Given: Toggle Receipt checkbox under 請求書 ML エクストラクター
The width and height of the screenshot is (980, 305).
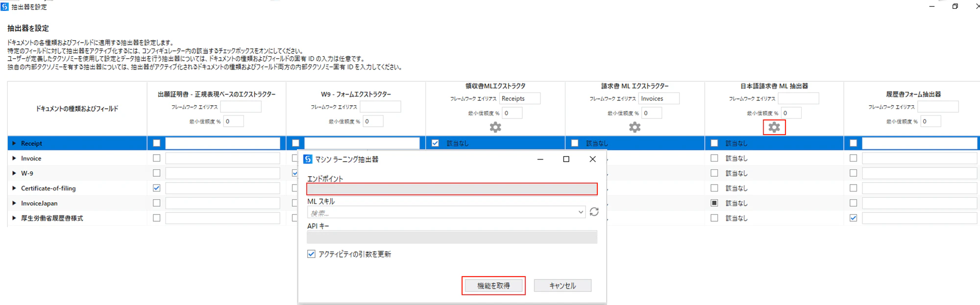Looking at the screenshot, I should (575, 143).
